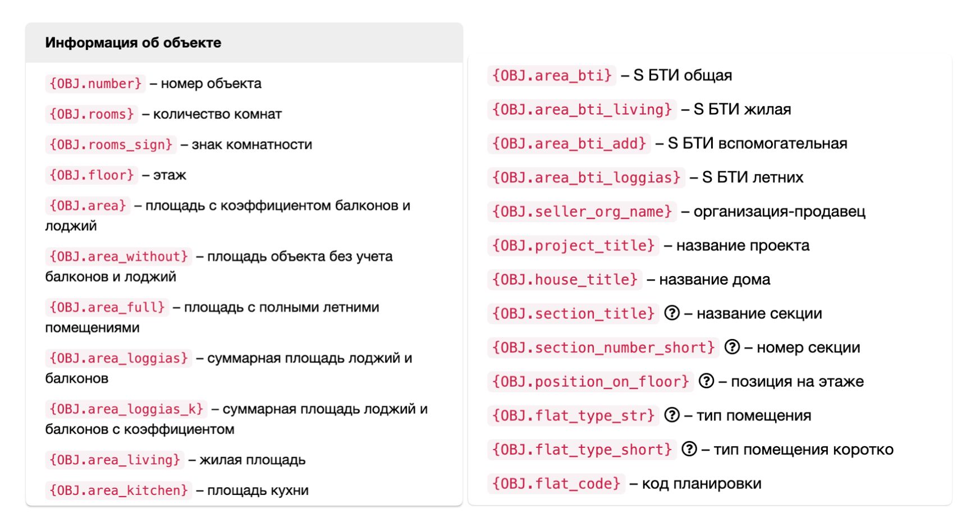Click the {OBJ.seller_org_name} tag

(581, 212)
